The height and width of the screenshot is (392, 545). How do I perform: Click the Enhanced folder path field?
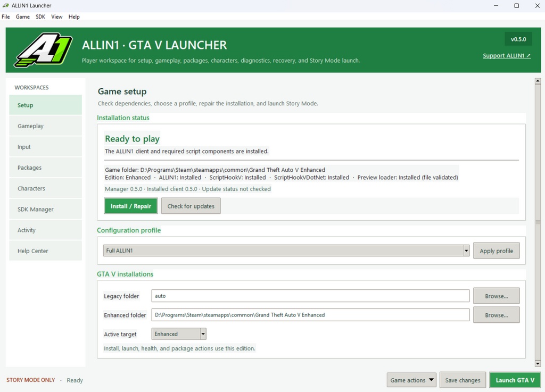[x=310, y=315]
